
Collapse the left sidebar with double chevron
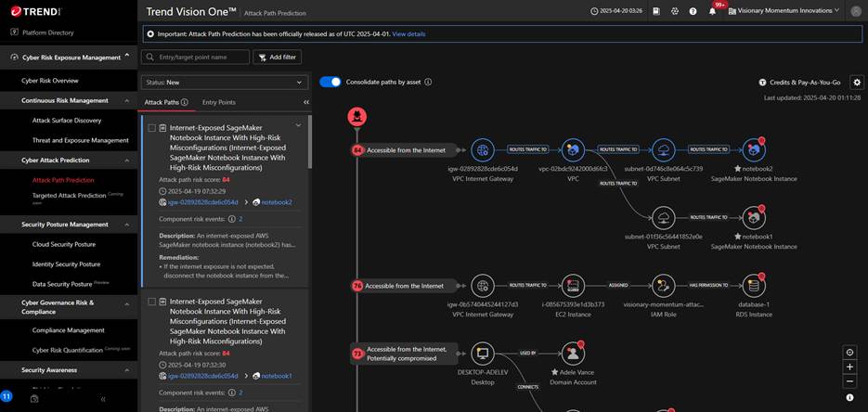(x=103, y=399)
